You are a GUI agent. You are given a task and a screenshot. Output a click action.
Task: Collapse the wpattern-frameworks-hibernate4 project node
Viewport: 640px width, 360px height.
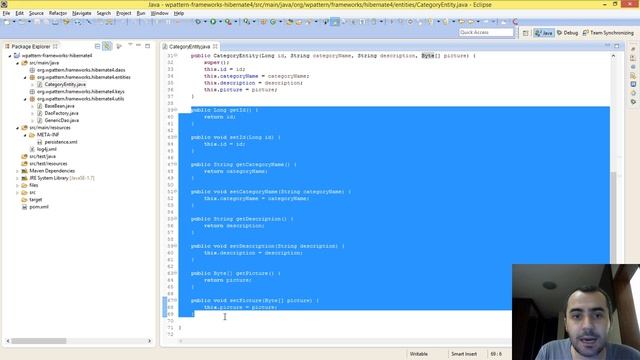coord(10,56)
